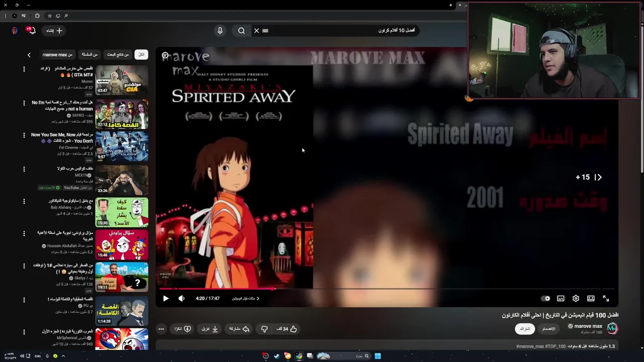This screenshot has height=362, width=644.
Task: Open options menu for Bab Alsharq video
Action: [x=24, y=201]
